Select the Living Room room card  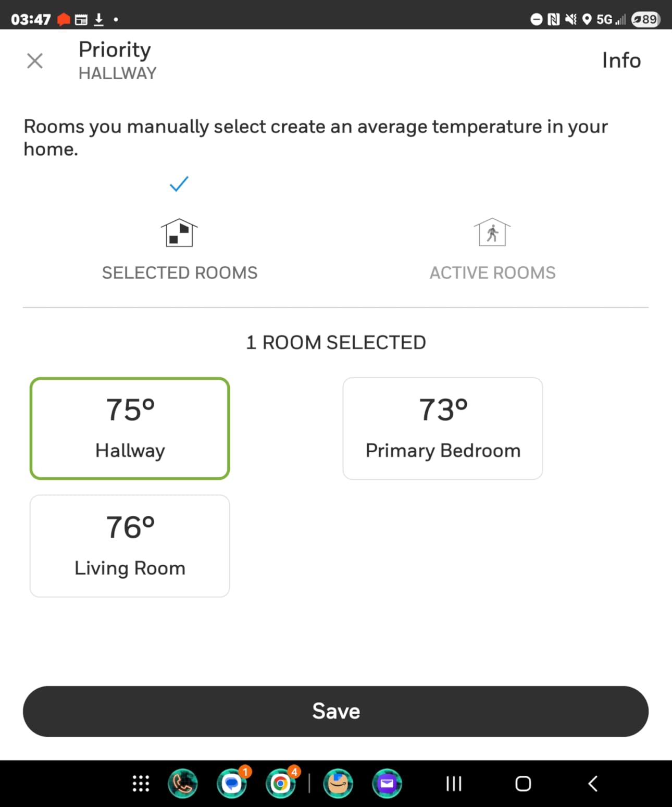130,545
